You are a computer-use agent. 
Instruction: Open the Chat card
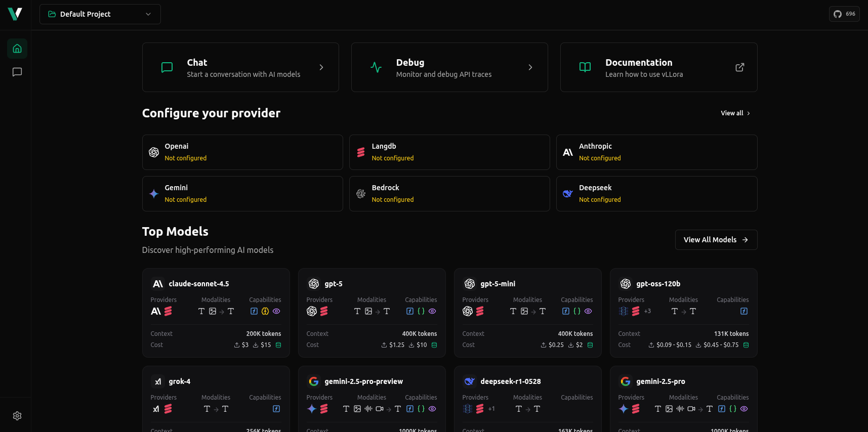(x=240, y=67)
